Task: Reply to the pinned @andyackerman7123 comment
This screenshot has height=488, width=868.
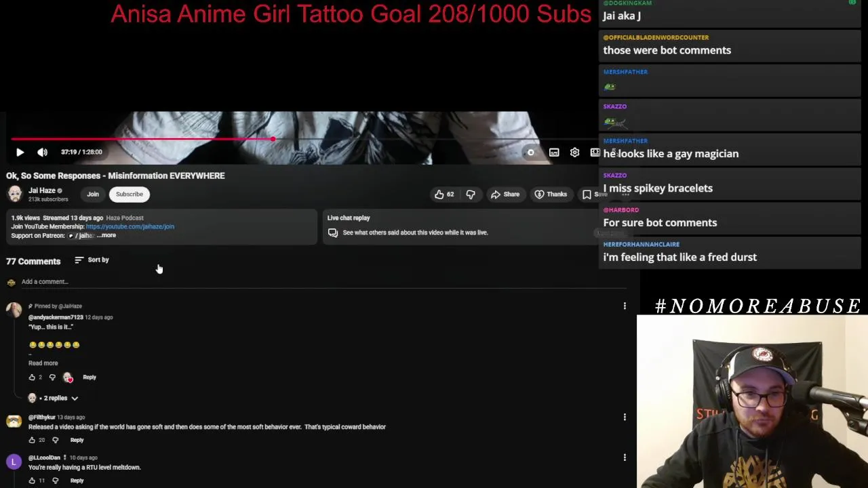Action: pyautogui.click(x=90, y=378)
